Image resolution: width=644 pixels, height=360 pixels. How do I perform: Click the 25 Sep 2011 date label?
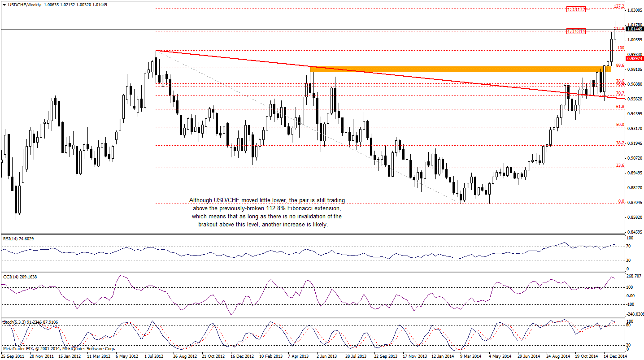click(13, 356)
